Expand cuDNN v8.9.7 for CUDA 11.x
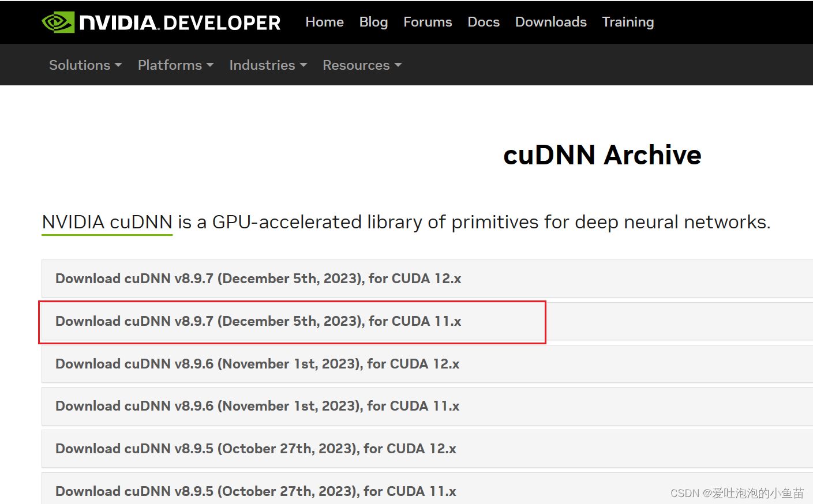 tap(427, 321)
